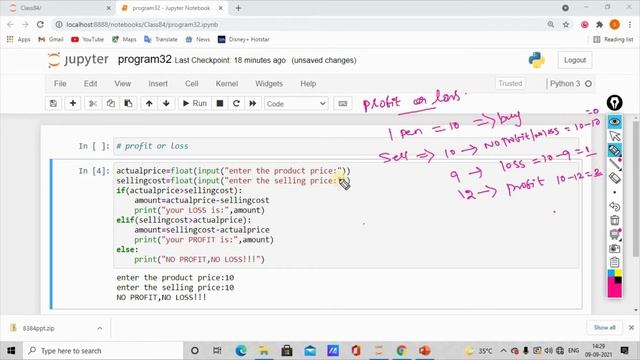Select the eraser annotation tool
Image resolution: width=640 pixels, height=360 pixels.
(614, 178)
